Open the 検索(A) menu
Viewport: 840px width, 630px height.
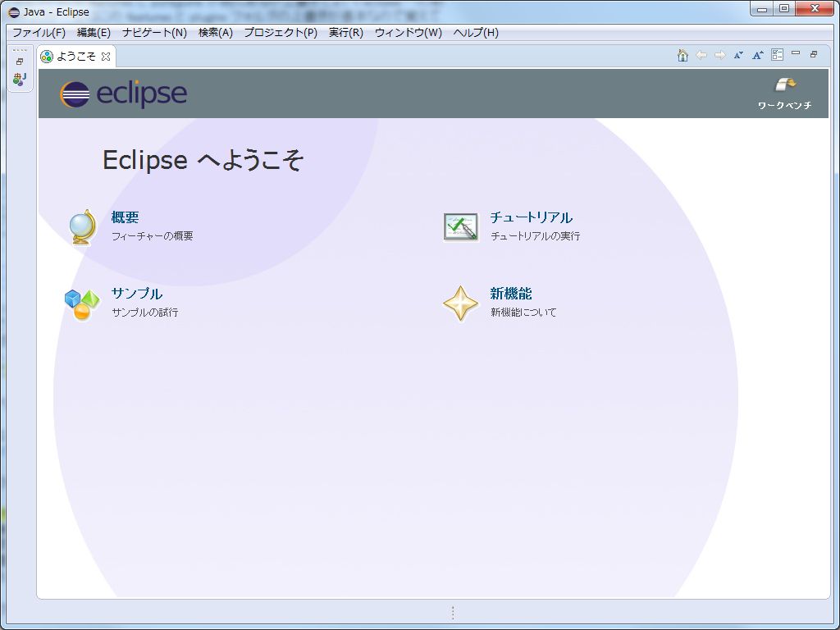[x=216, y=33]
